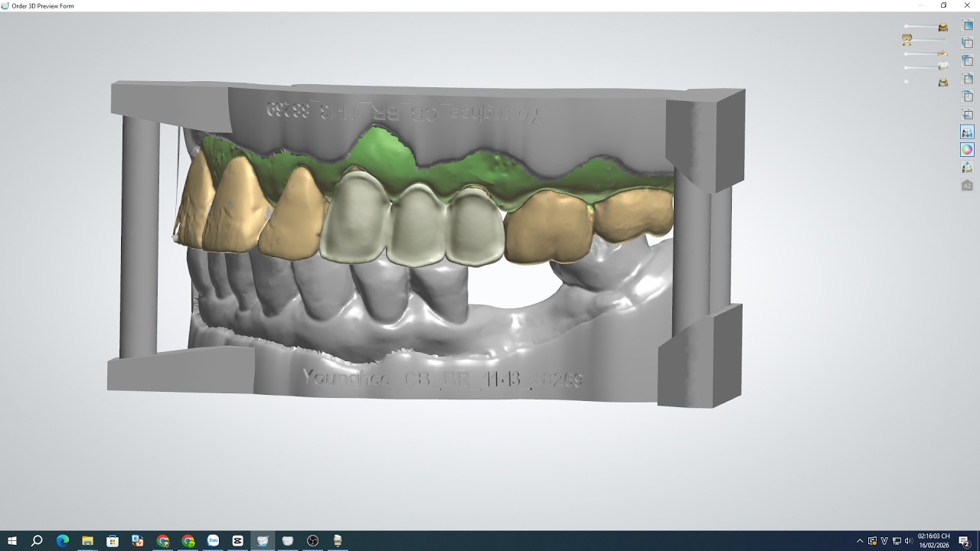Screen dimensions: 980x551
Task: Open CapCut from taskbar
Action: tap(237, 541)
